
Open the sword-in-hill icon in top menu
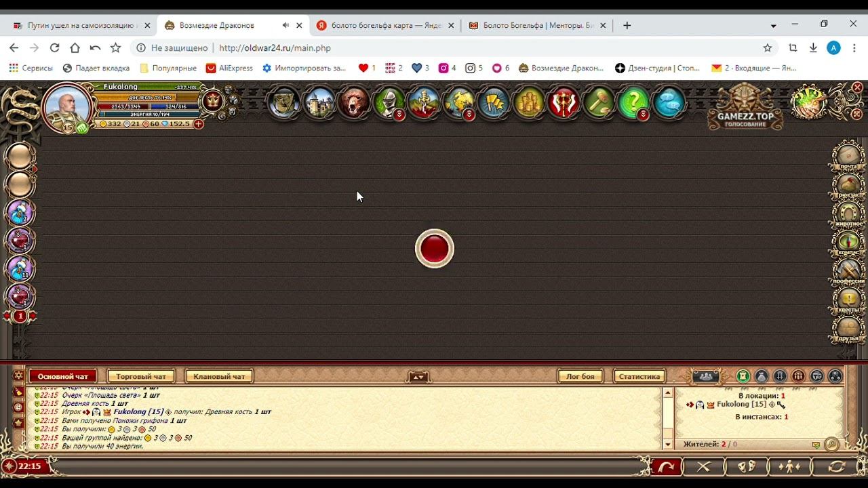tap(424, 103)
